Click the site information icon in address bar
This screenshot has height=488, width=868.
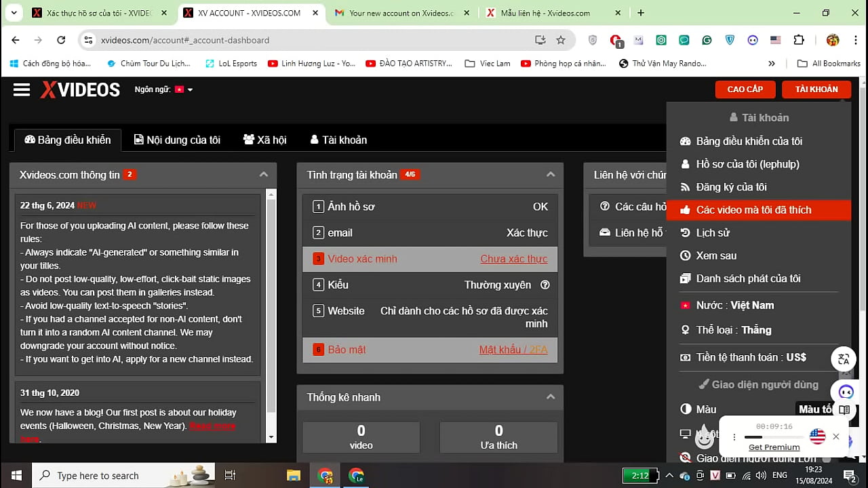[x=88, y=40]
